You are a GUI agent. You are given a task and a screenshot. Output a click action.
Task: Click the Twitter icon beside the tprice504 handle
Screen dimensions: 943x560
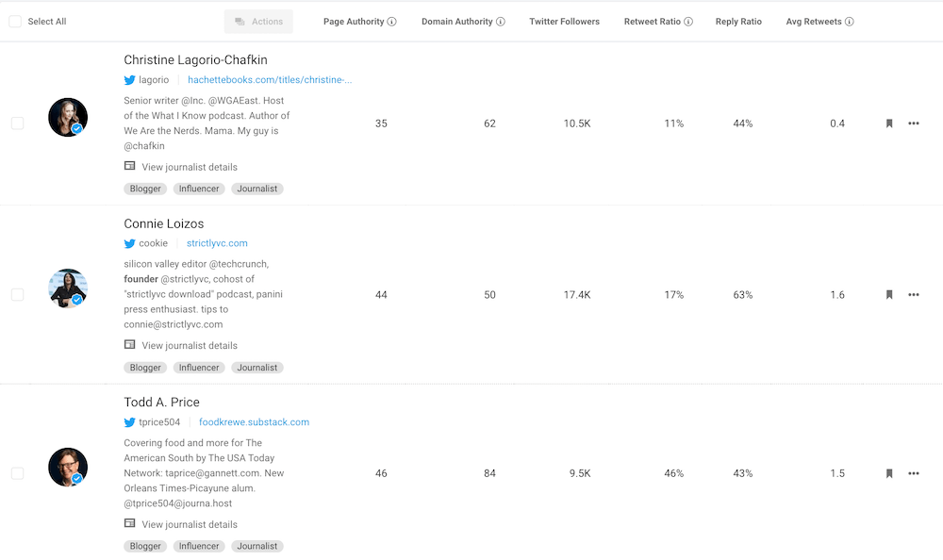[130, 422]
